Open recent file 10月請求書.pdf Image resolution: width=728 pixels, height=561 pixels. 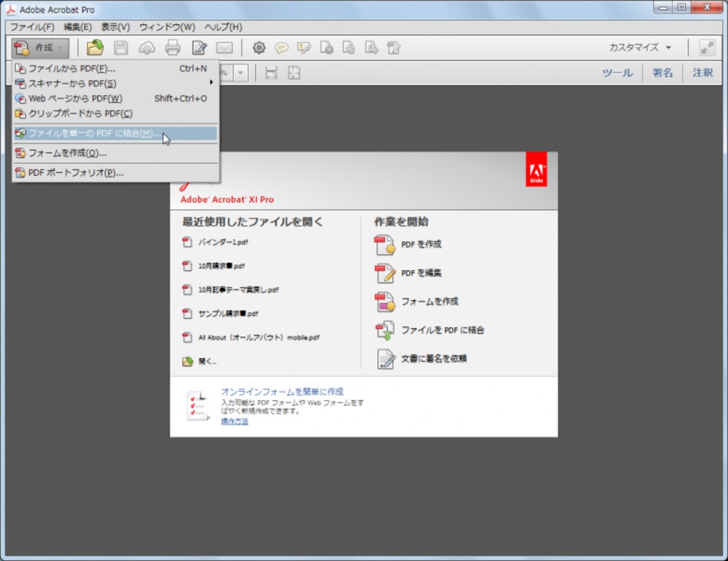pyautogui.click(x=221, y=266)
